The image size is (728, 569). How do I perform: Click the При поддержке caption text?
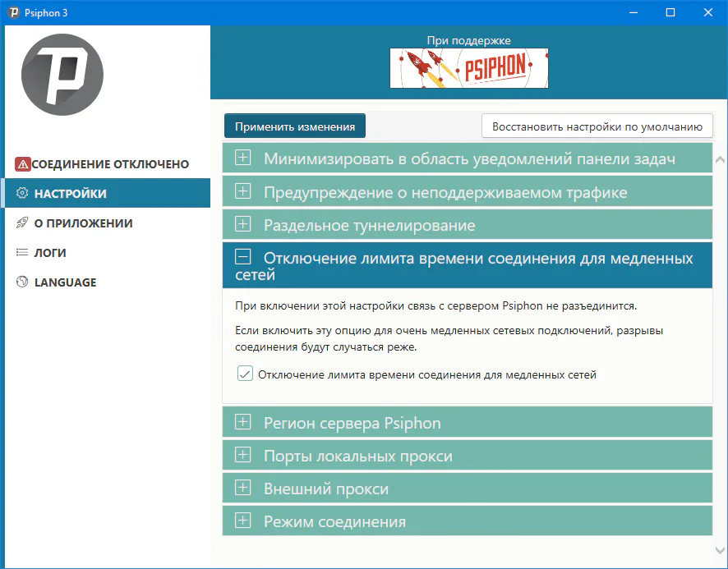(469, 40)
